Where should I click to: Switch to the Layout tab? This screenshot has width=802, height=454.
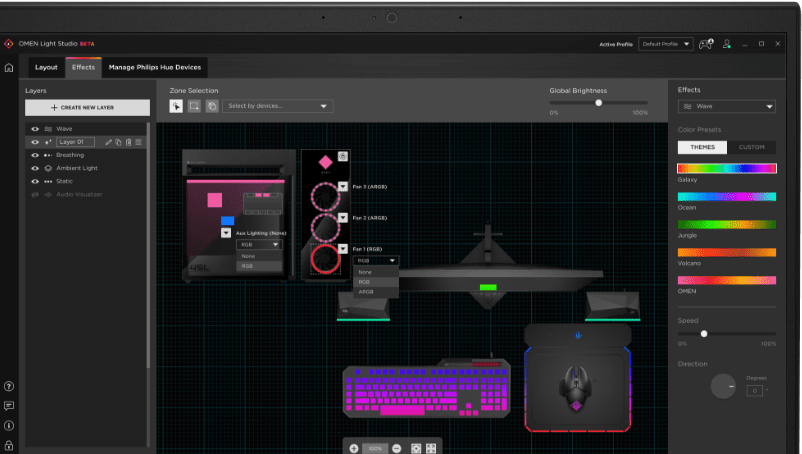click(46, 67)
